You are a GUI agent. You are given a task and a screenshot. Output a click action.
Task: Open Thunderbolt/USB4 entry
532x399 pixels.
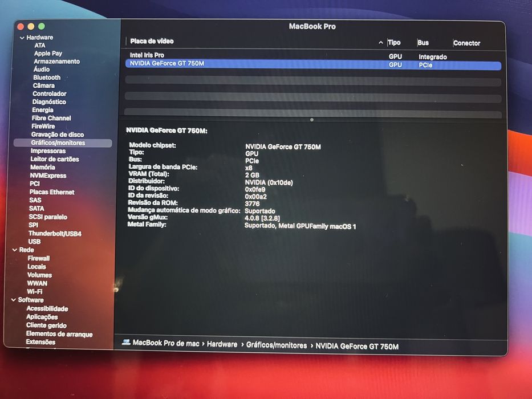(55, 234)
